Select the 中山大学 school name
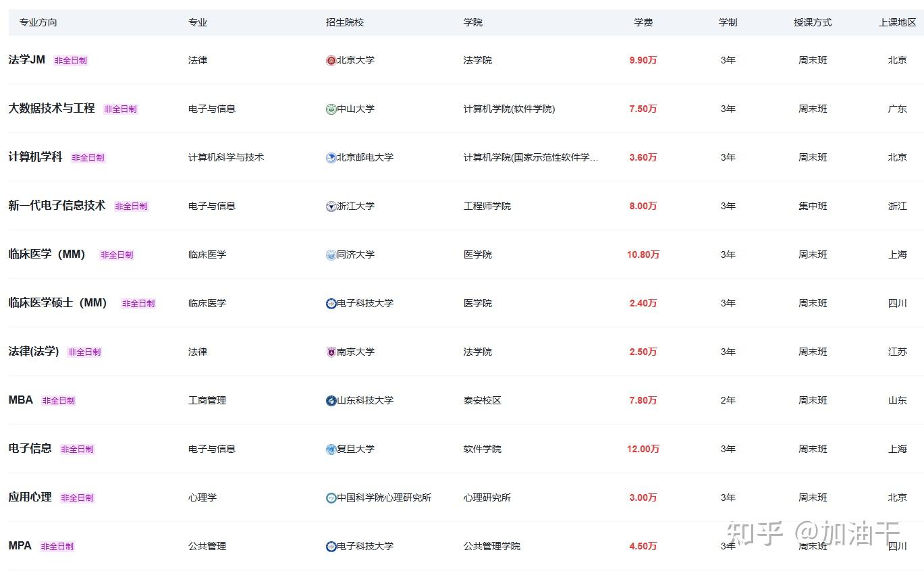The width and height of the screenshot is (924, 571). pos(356,109)
